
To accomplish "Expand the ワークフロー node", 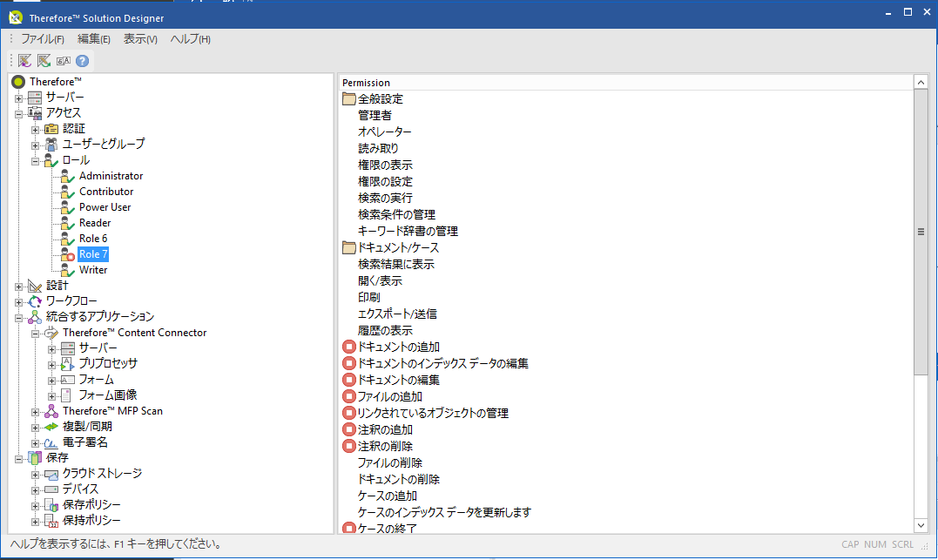I will click(18, 301).
